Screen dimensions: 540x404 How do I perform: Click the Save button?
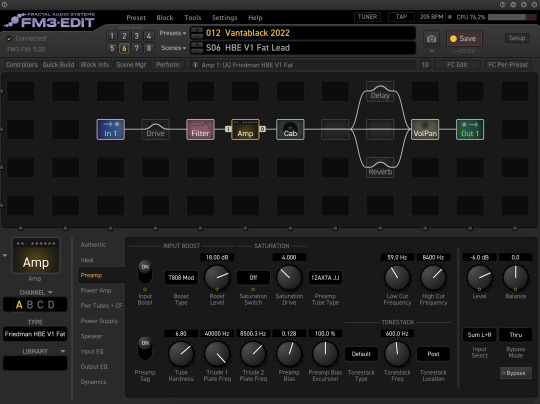[464, 39]
